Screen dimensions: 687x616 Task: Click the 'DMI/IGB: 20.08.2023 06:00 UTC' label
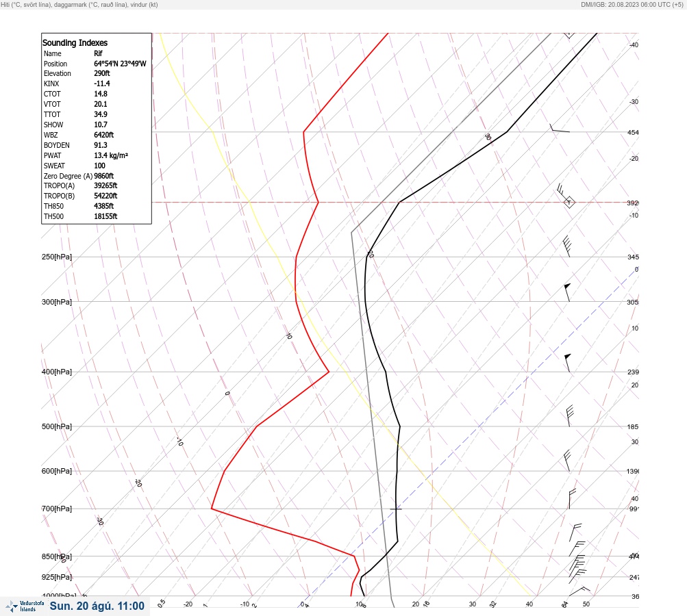(625, 4)
